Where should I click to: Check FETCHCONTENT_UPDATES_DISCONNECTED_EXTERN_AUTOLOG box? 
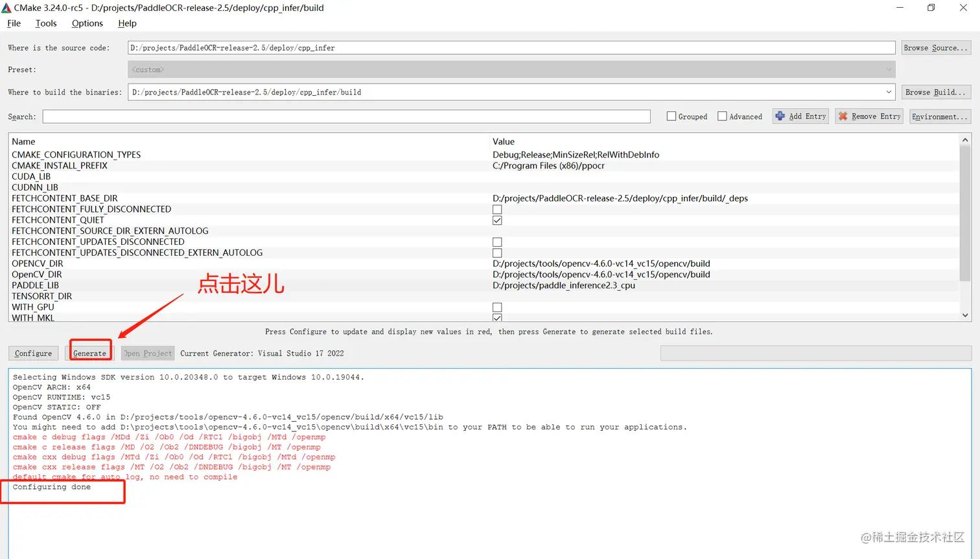(x=497, y=253)
